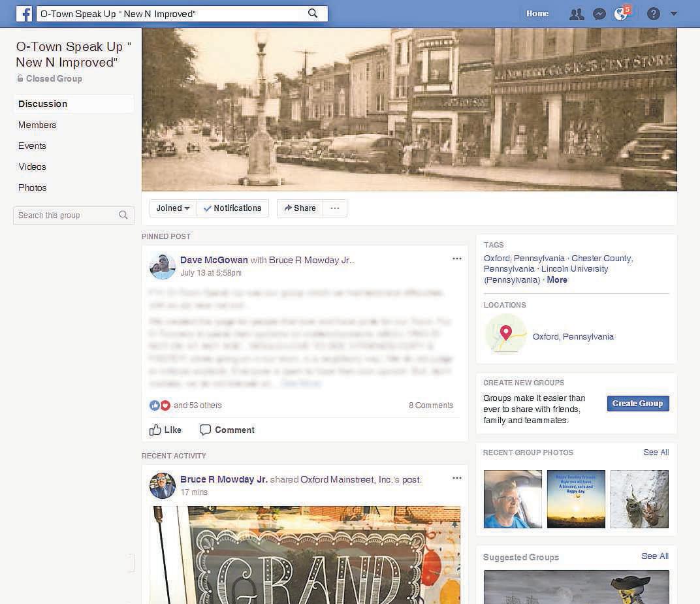Like the pinned post
The image size is (700, 604).
coord(165,430)
